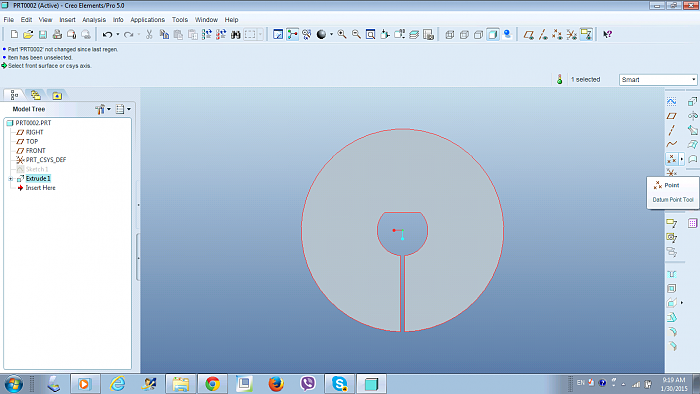Switch to the Model Tree tab icon
The height and width of the screenshot is (394, 700).
pos(14,95)
